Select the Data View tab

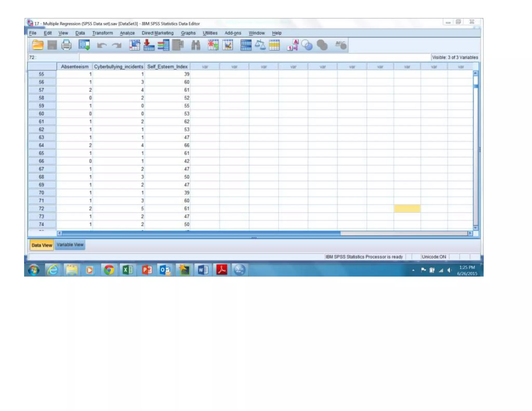(x=42, y=245)
